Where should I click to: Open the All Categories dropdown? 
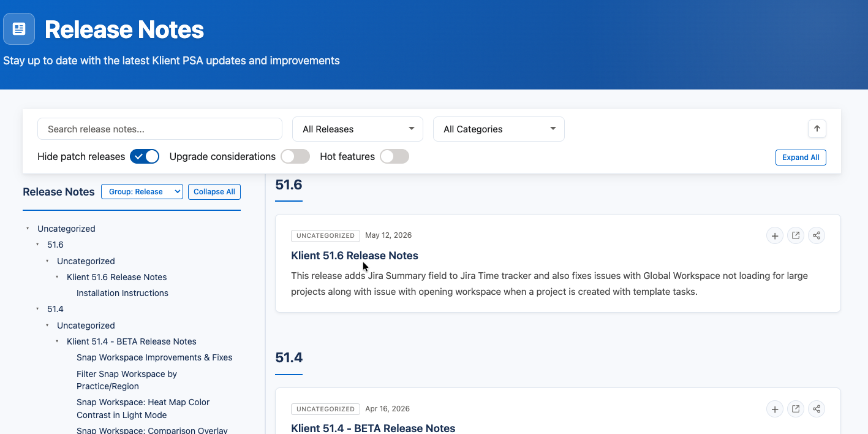499,129
